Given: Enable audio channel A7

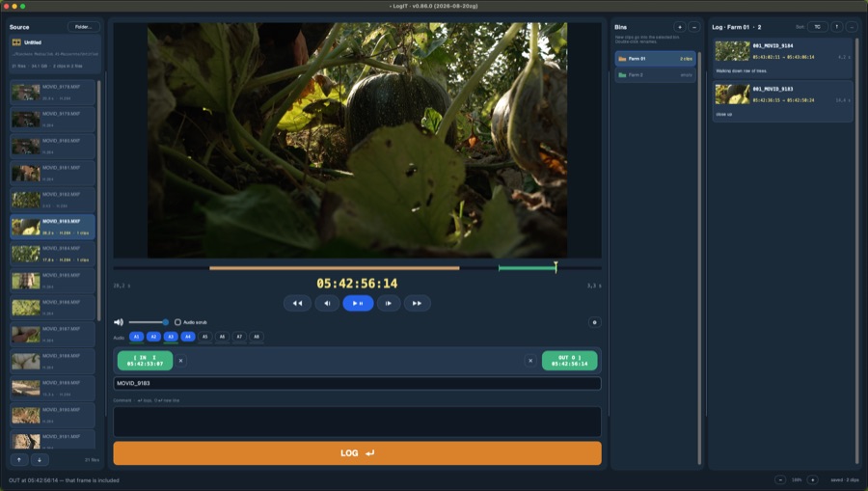Looking at the screenshot, I should tap(239, 337).
